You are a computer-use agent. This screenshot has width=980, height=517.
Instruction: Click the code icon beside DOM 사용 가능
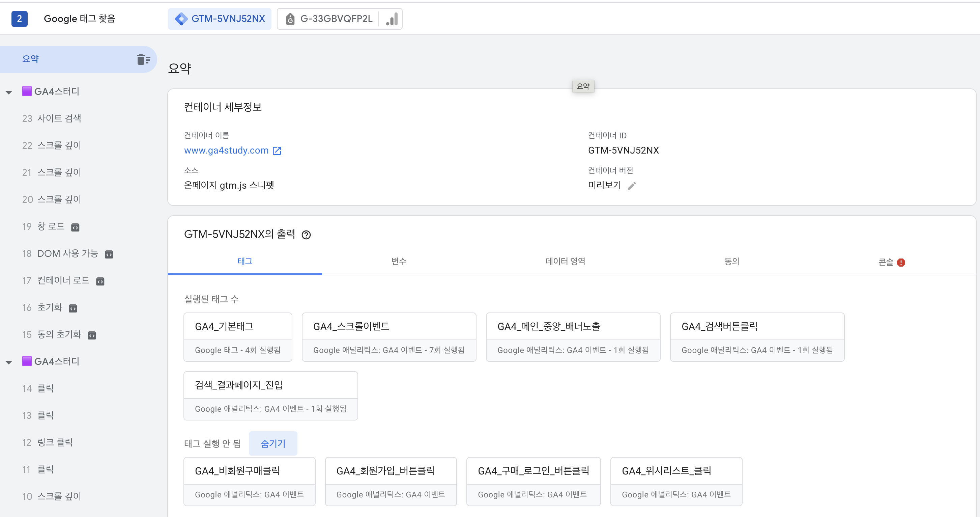pyautogui.click(x=109, y=255)
